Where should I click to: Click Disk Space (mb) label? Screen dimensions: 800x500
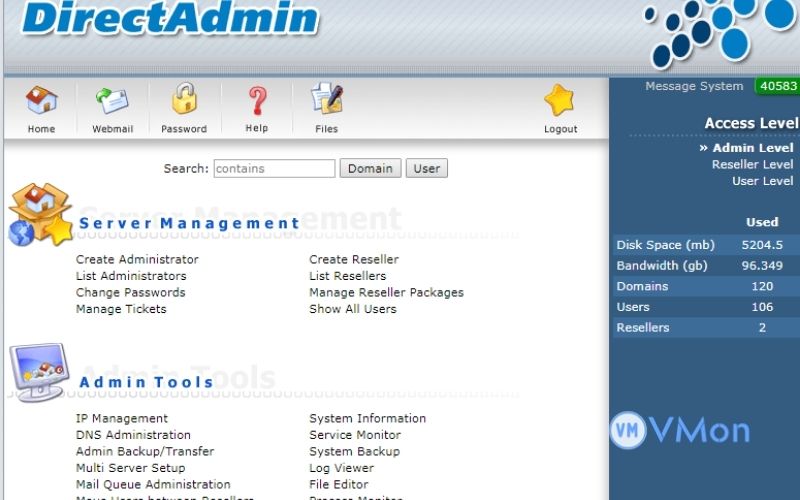pos(665,245)
